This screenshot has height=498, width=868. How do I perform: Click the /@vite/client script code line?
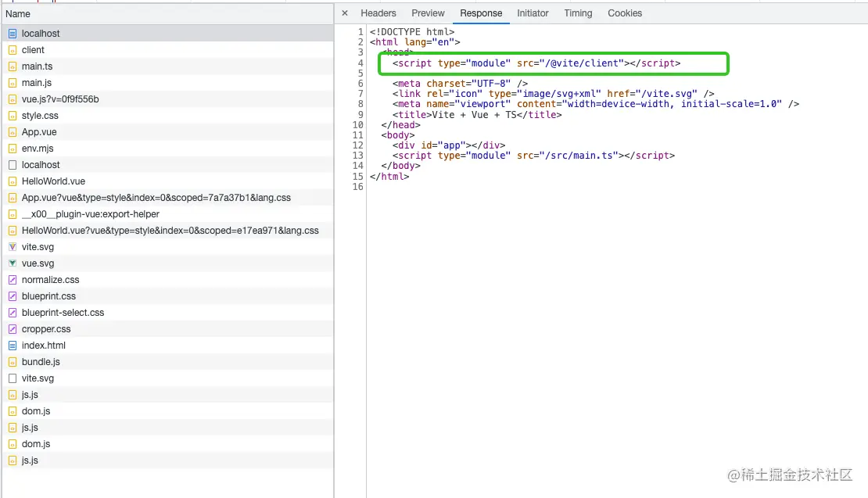coord(536,63)
